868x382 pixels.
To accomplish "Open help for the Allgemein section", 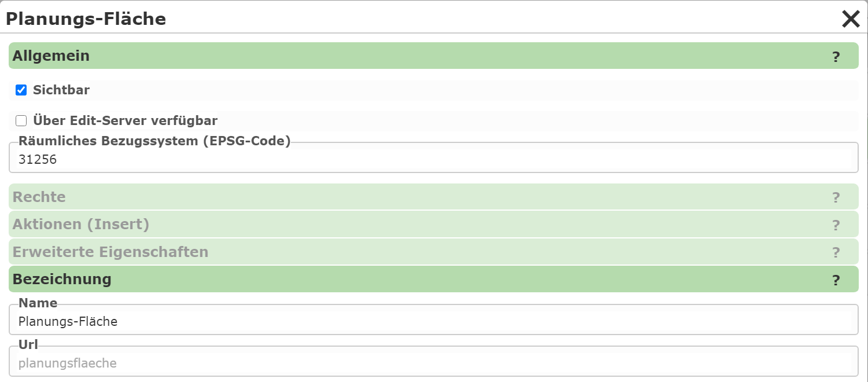I will (836, 57).
